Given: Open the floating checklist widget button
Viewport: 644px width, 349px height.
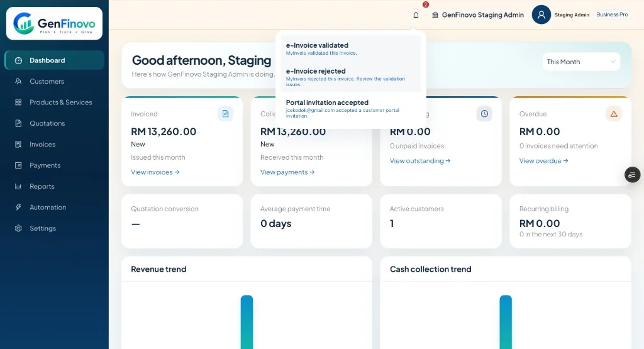Looking at the screenshot, I should pyautogui.click(x=633, y=175).
